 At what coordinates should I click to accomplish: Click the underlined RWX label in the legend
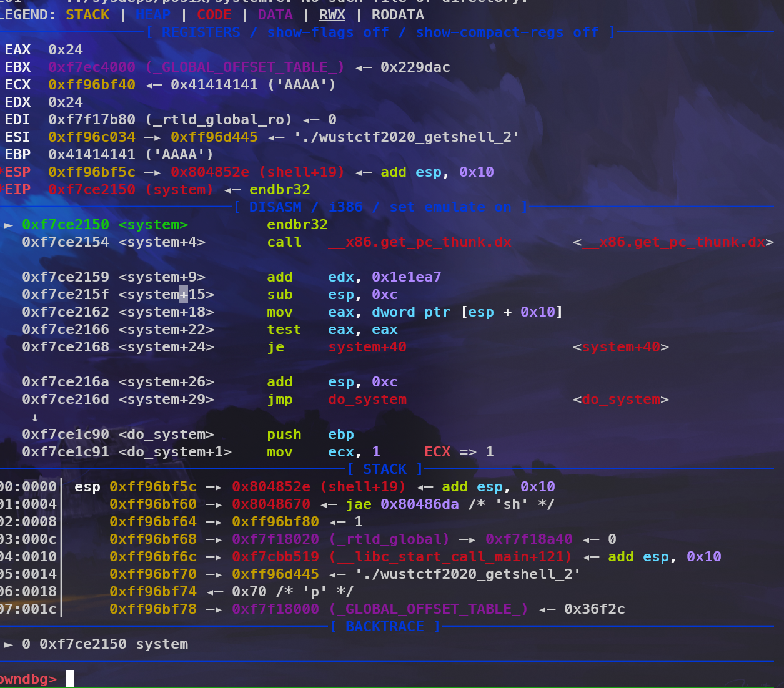(x=332, y=15)
